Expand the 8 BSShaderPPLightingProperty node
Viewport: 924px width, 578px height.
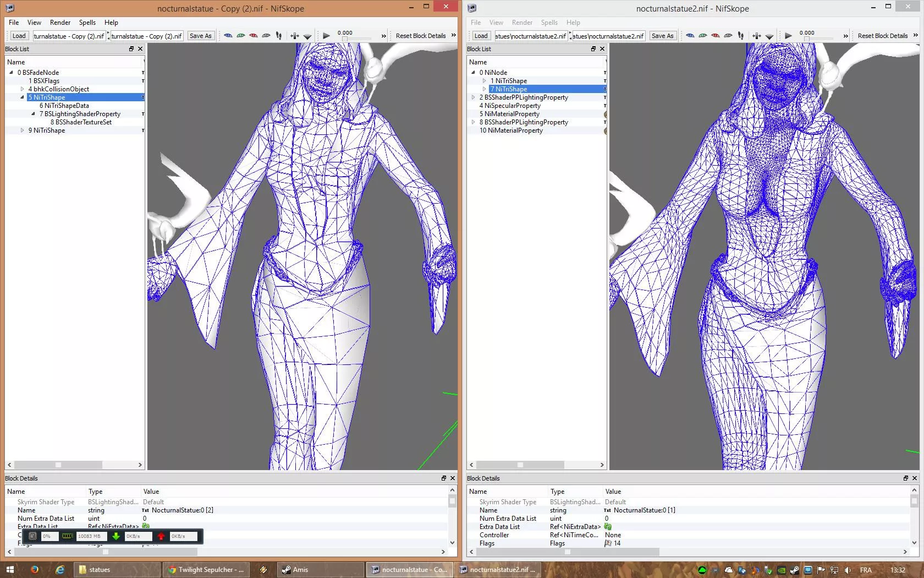point(473,122)
